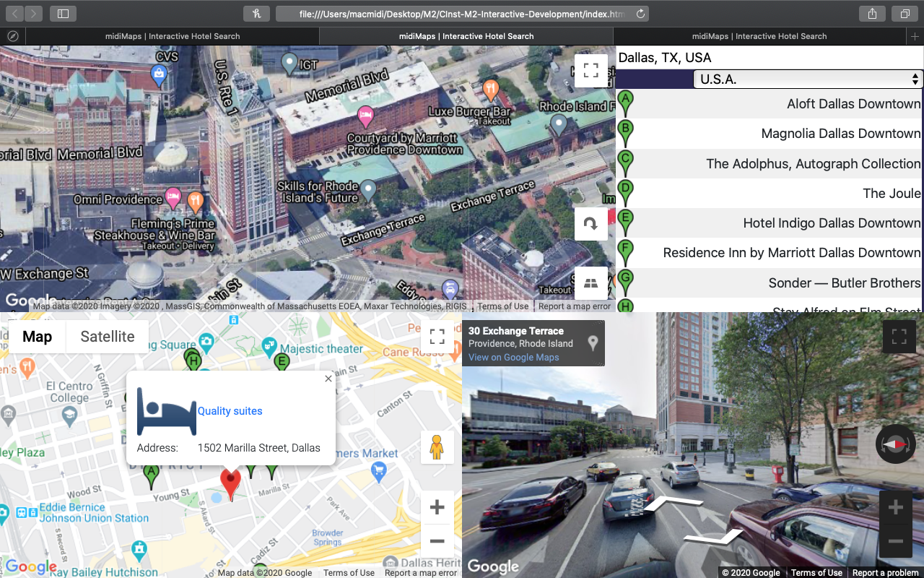This screenshot has width=924, height=578.
Task: Click the Safari back navigation arrow
Action: click(x=15, y=13)
